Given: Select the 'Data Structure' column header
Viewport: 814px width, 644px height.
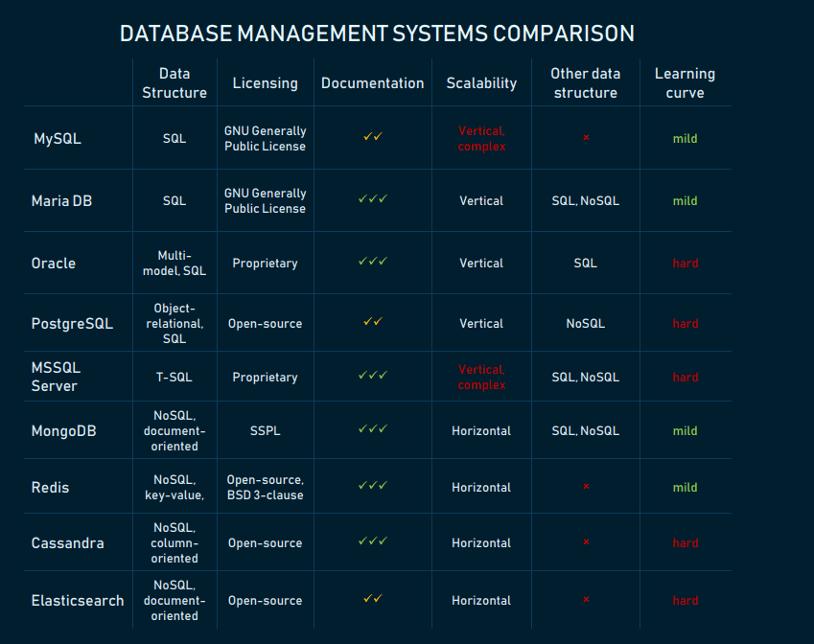Looking at the screenshot, I should pos(174,83).
